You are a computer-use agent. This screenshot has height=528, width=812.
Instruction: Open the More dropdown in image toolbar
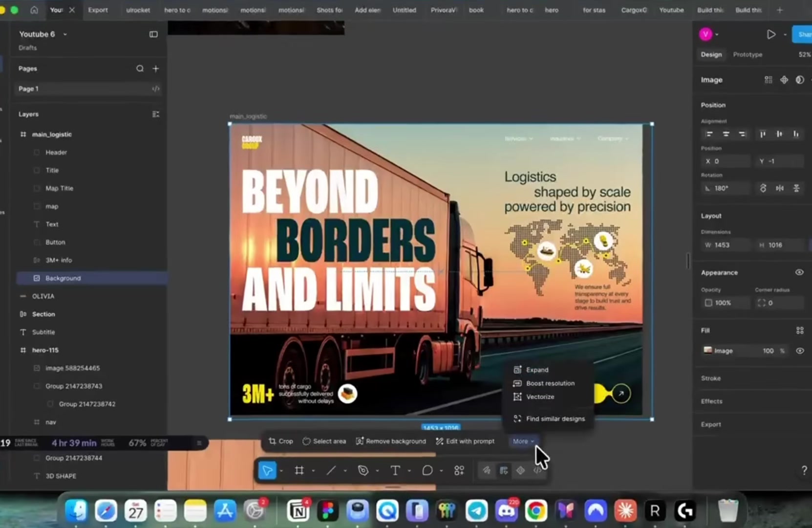click(x=523, y=441)
